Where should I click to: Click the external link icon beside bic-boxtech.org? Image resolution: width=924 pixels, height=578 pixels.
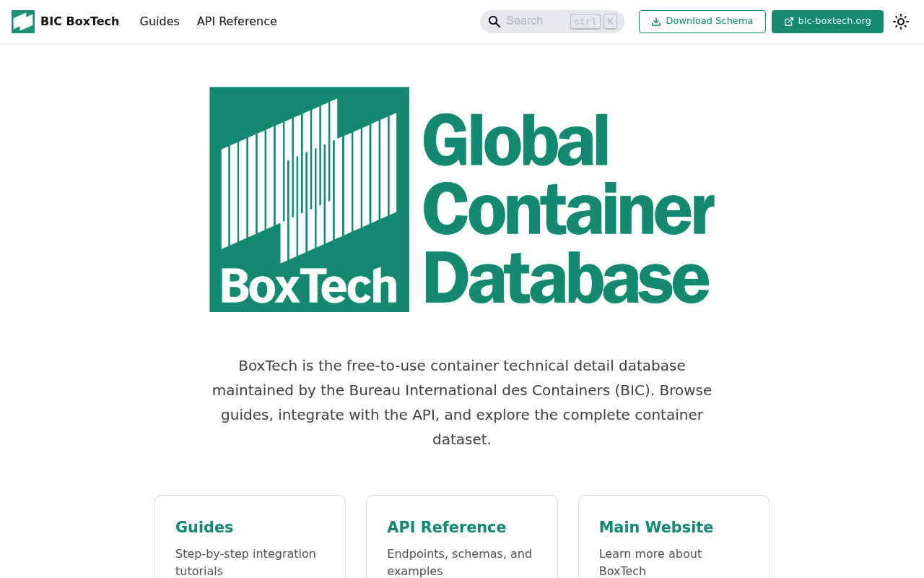pyautogui.click(x=789, y=22)
